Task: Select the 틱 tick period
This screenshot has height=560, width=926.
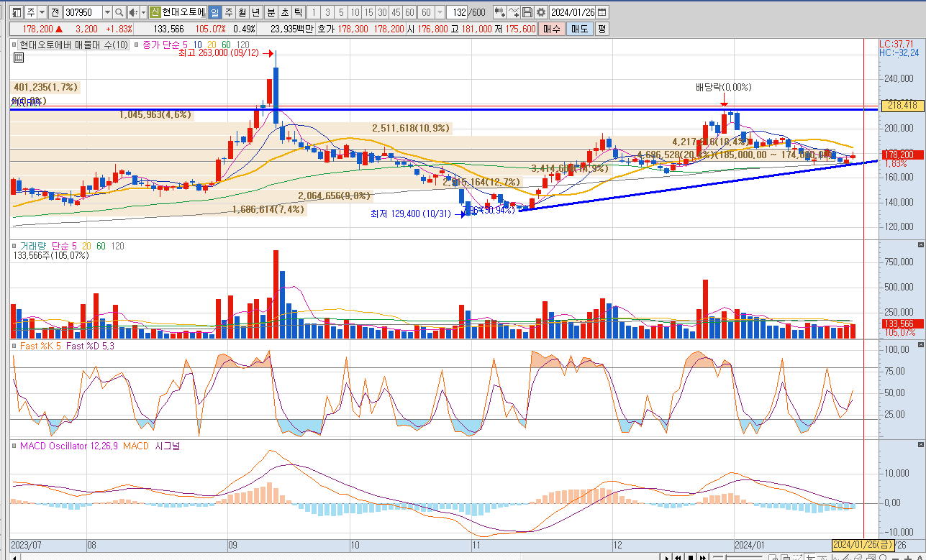Action: (x=299, y=12)
